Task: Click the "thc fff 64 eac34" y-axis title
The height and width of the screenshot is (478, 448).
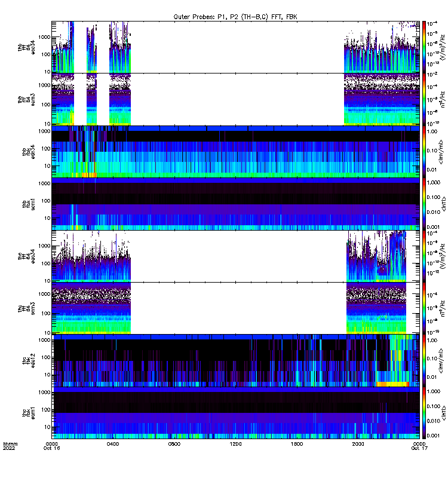Action: click(26, 256)
